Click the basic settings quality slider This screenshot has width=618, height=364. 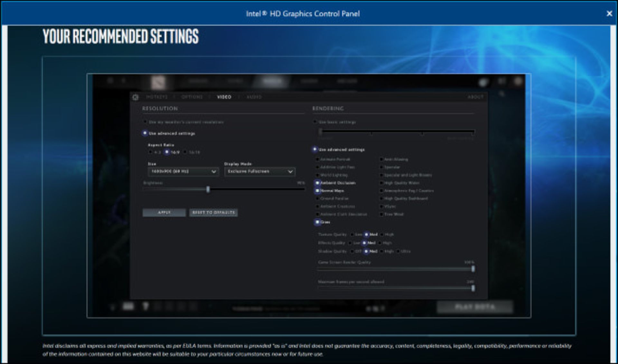coord(397,132)
